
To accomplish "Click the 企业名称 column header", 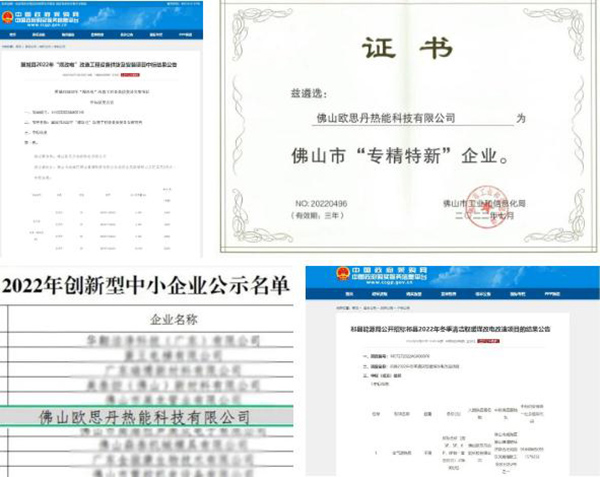I will 174,319.
